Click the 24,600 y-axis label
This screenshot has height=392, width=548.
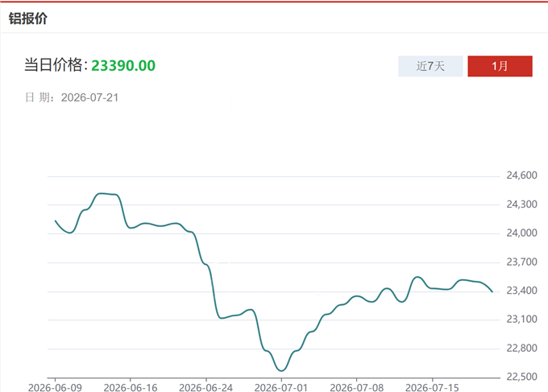click(x=521, y=175)
